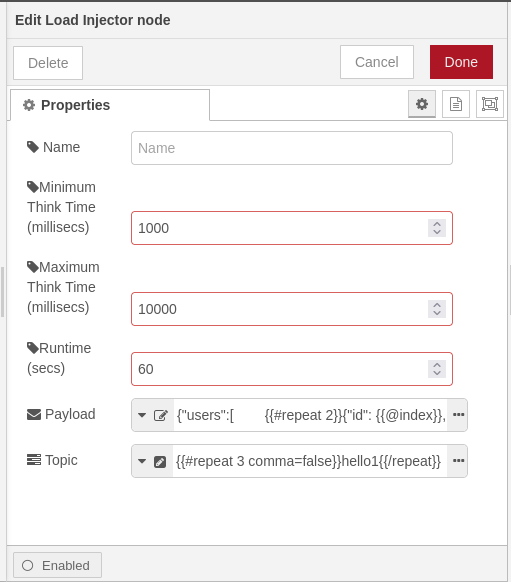Viewport: 511px width, 582px height.
Task: Click the tag icon beside Name label
Action: point(33,147)
